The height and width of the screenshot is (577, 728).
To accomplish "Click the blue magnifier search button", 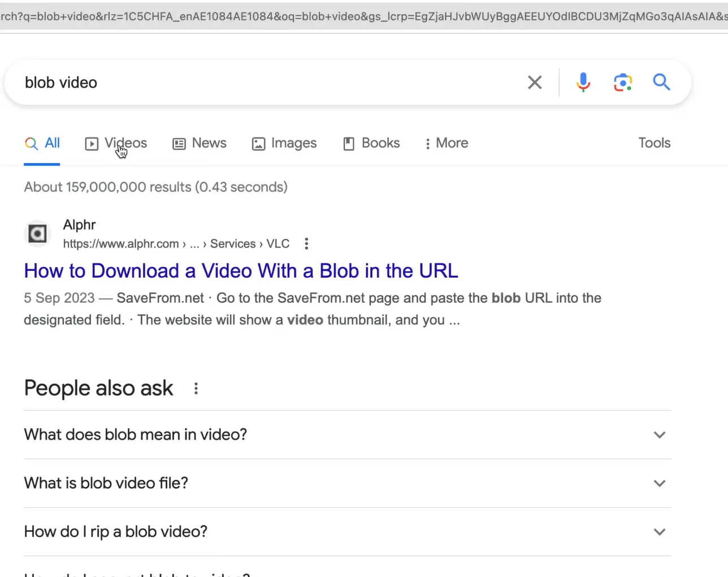I will click(661, 83).
